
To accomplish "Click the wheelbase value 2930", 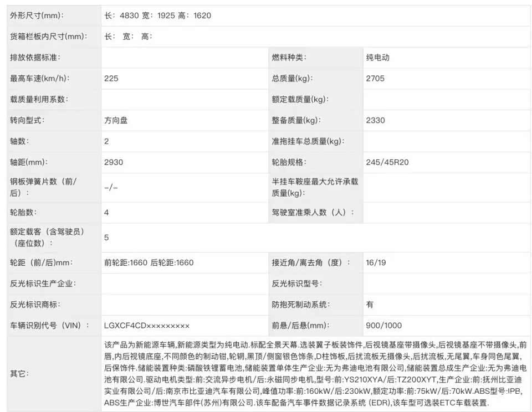I will click(114, 162).
